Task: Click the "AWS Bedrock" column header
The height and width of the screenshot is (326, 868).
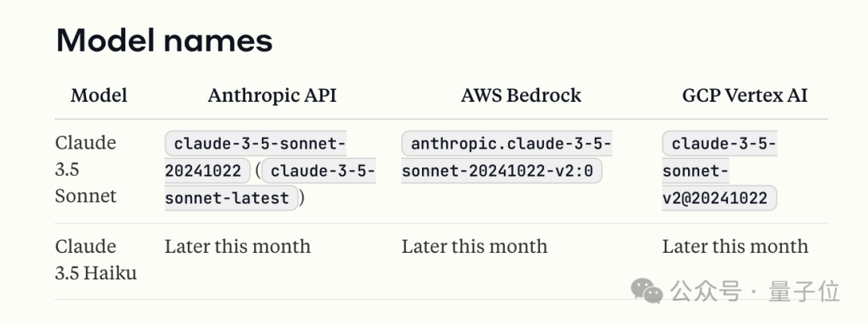Action: (x=520, y=96)
